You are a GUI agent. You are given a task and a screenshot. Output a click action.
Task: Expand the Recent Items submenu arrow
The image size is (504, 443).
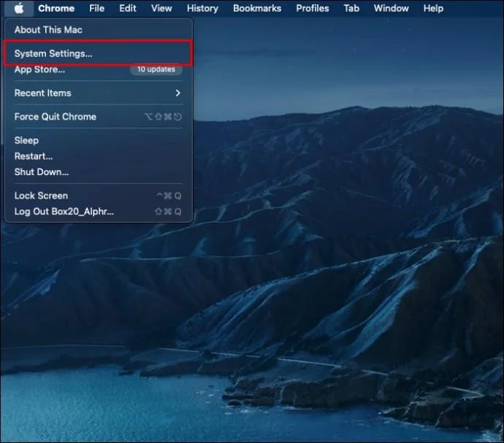(177, 93)
